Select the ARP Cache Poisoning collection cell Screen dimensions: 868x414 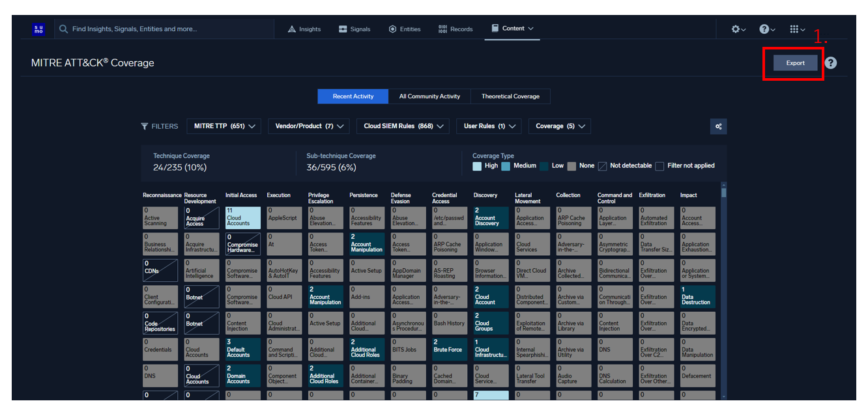click(x=574, y=218)
